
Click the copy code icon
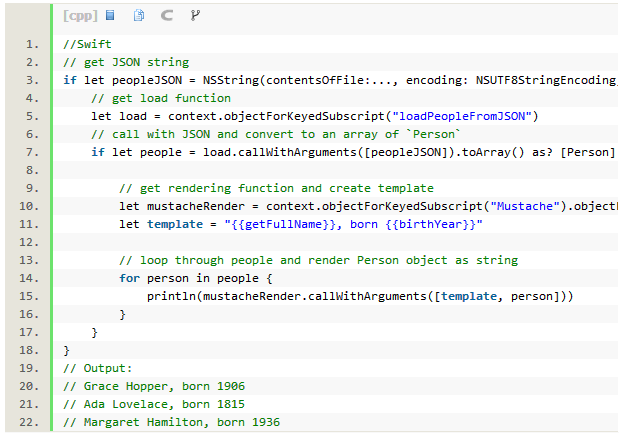139,16
